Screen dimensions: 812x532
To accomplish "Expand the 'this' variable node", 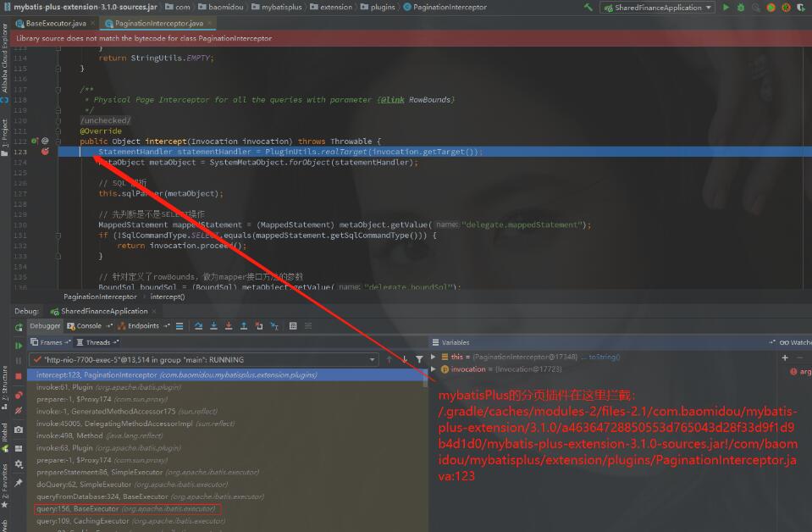I will [x=434, y=357].
